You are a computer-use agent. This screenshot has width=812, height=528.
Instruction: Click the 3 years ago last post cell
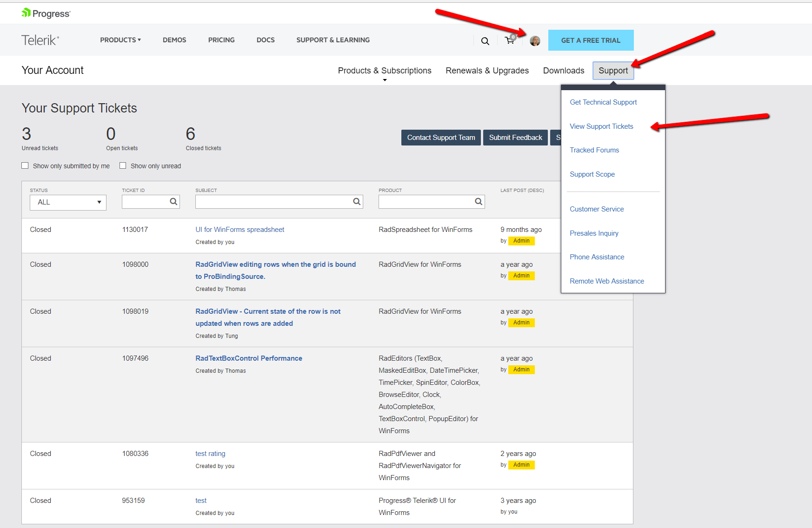click(518, 501)
